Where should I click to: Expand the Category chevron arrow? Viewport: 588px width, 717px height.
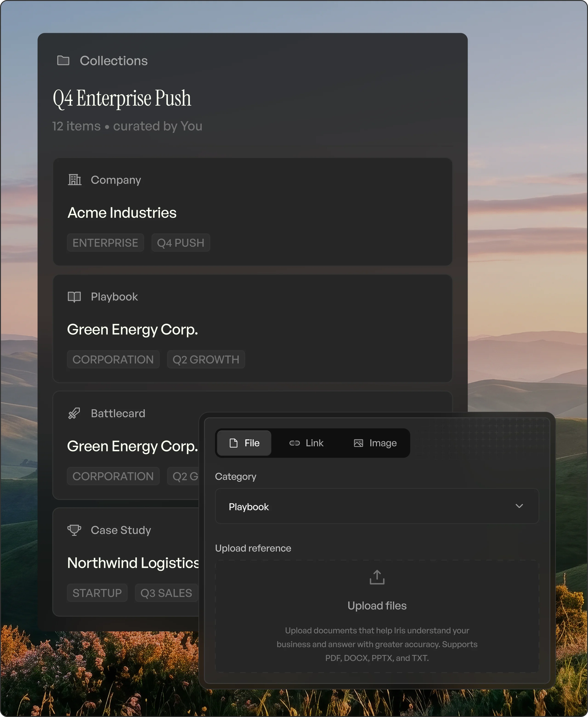pyautogui.click(x=519, y=506)
